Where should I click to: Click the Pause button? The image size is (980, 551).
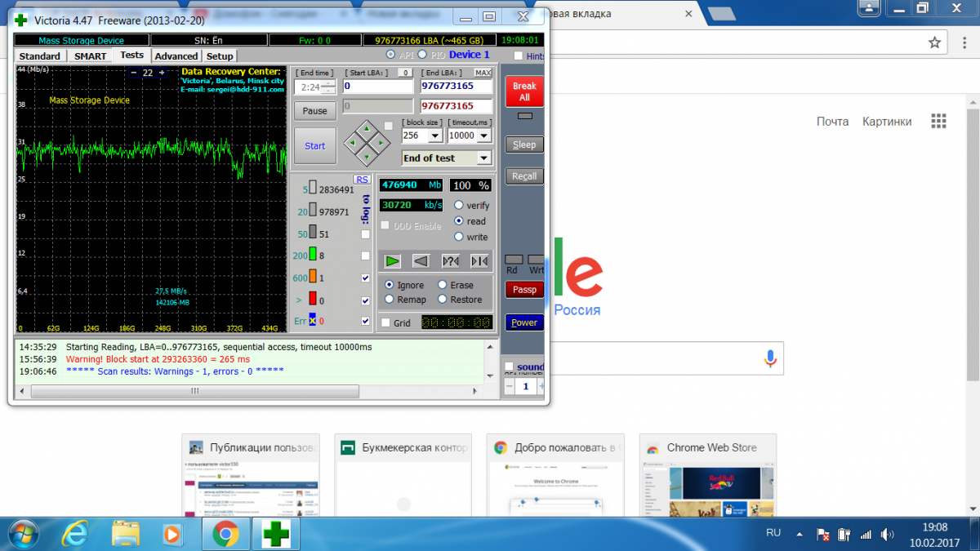click(x=314, y=110)
